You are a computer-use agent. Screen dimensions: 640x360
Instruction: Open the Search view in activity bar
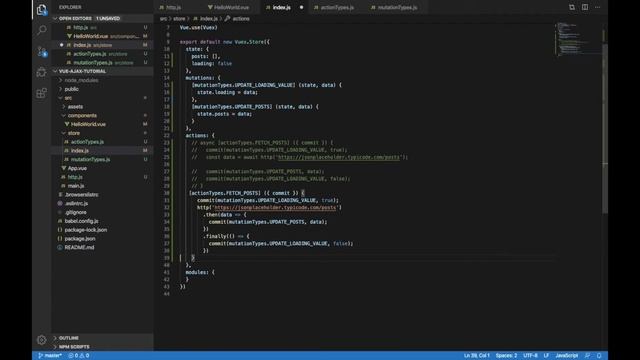coord(42,30)
